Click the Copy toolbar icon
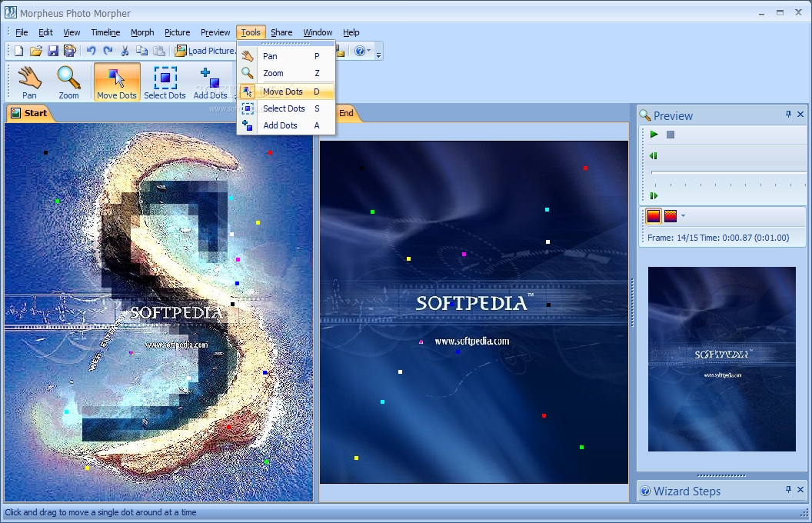 tap(142, 51)
